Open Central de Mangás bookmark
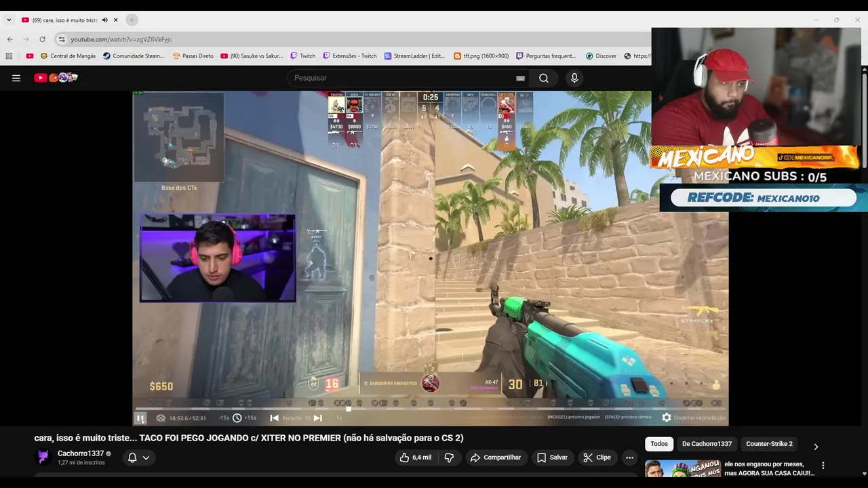This screenshot has width=868, height=488. click(68, 56)
